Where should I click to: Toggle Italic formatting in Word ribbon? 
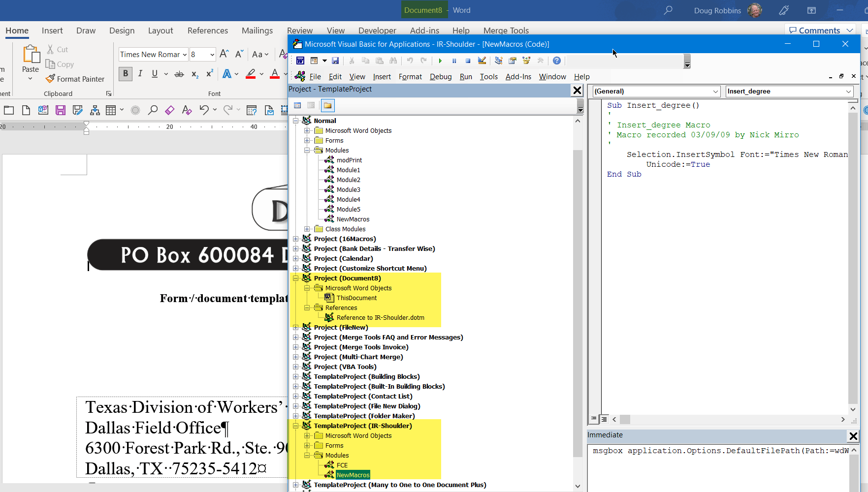click(x=140, y=74)
